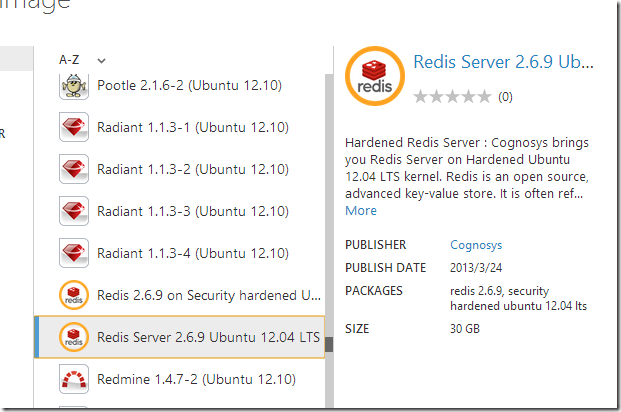Click the Hardened Redis Server description text

pos(467,168)
